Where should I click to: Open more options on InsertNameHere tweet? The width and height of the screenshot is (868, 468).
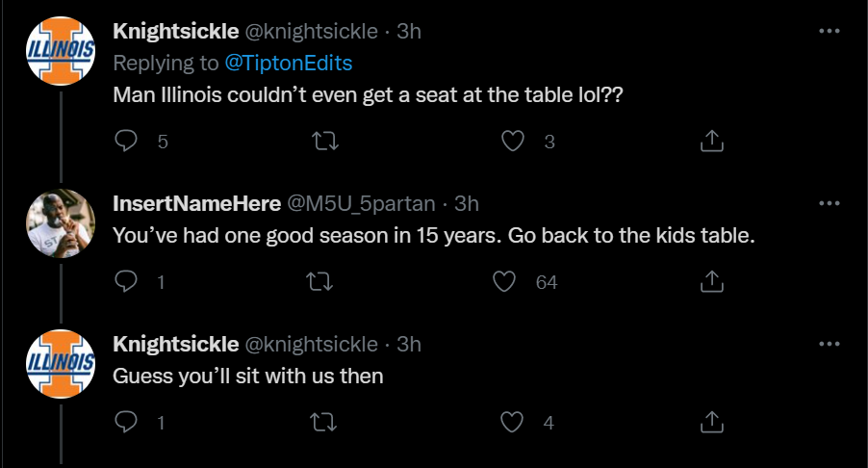(x=828, y=203)
